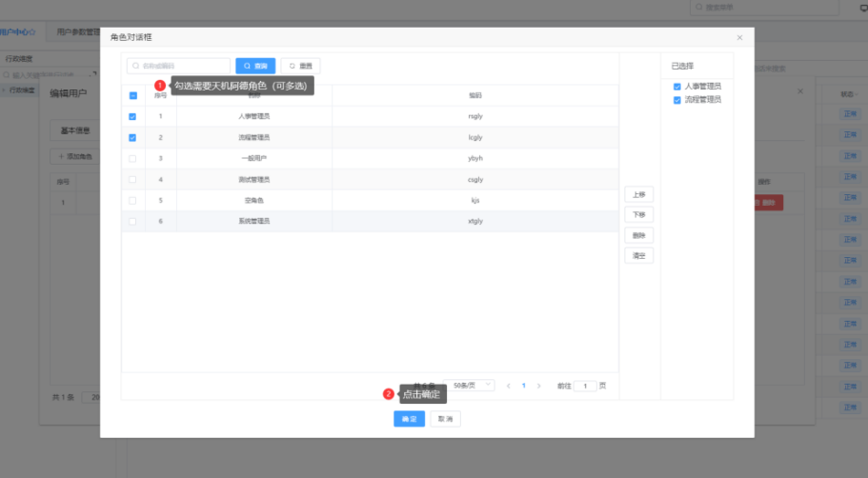Click the blue 查询 search button

click(255, 66)
